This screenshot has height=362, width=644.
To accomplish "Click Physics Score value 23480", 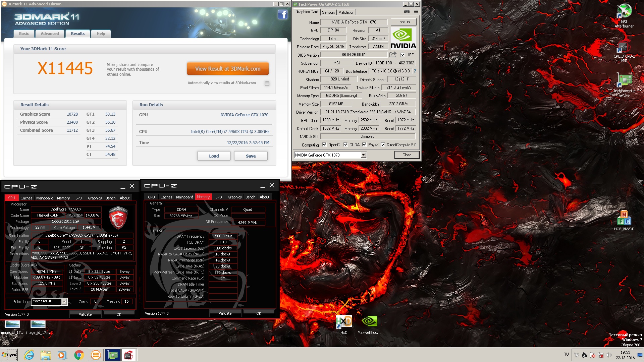I will tap(72, 122).
